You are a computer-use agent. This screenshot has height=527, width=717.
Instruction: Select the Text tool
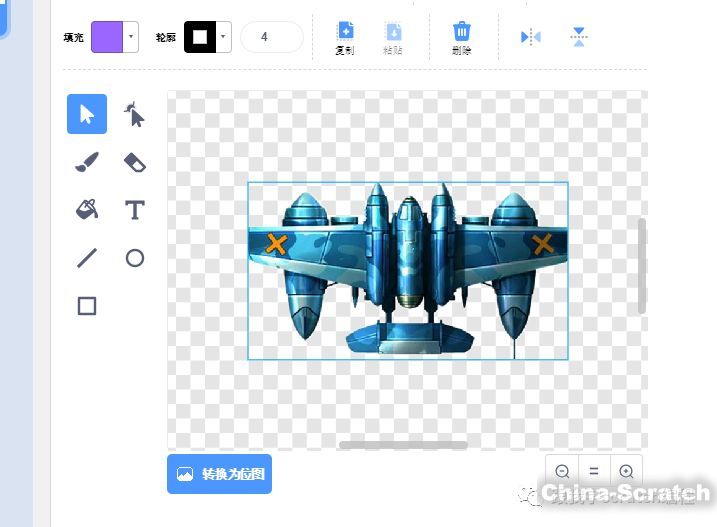coord(135,210)
